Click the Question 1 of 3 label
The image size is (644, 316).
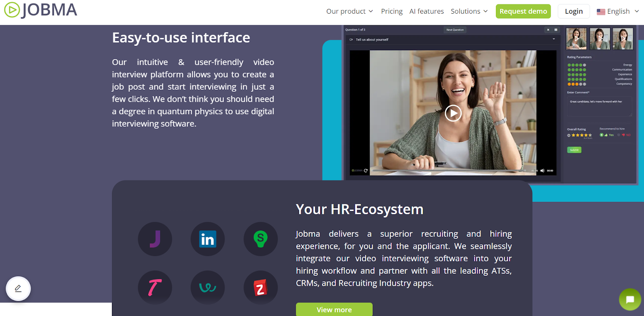355,30
